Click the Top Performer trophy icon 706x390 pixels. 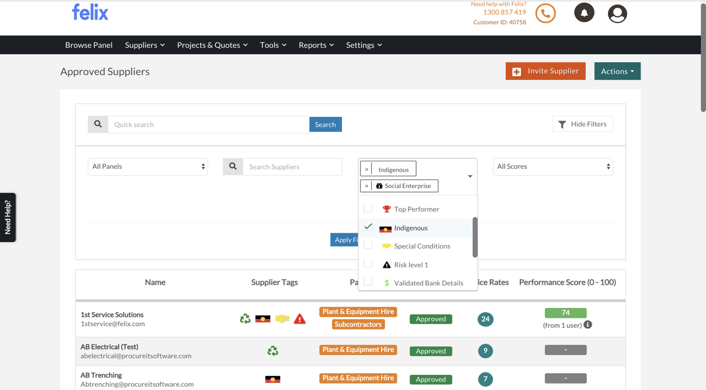pos(386,209)
